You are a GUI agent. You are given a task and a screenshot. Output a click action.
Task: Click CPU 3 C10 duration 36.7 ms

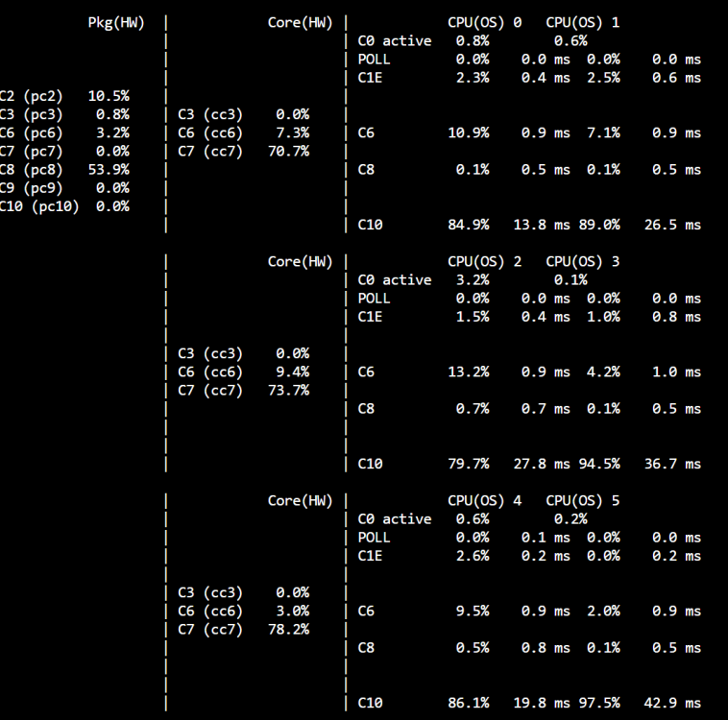pos(672,464)
